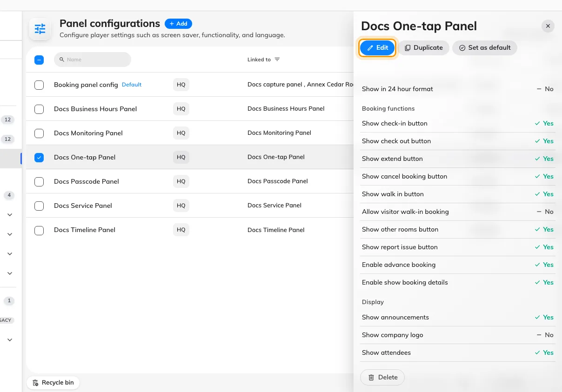Open the Docs Service Panel row

tap(190, 206)
